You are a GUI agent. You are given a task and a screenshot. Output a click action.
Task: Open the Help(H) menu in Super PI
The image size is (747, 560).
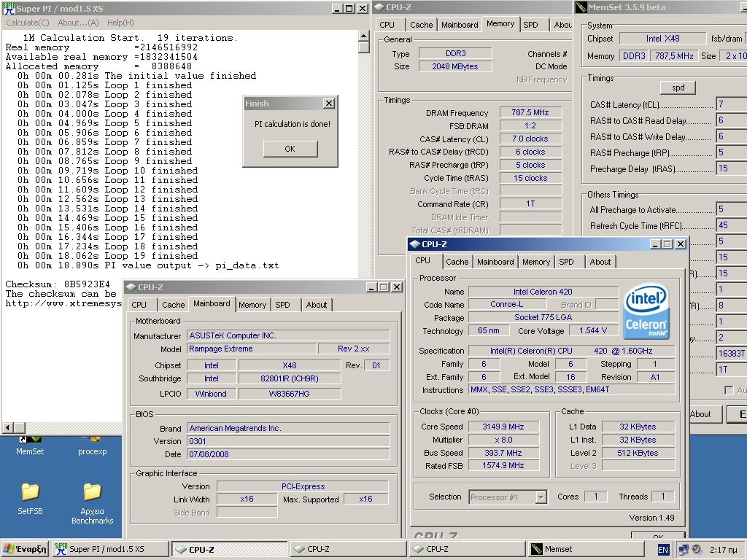click(x=120, y=23)
